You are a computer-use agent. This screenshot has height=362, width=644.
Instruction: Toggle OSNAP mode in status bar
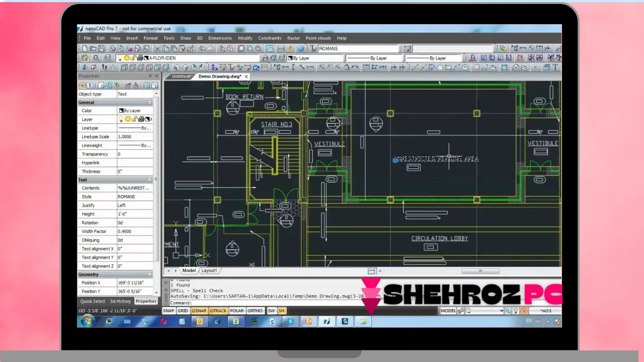coord(199,311)
